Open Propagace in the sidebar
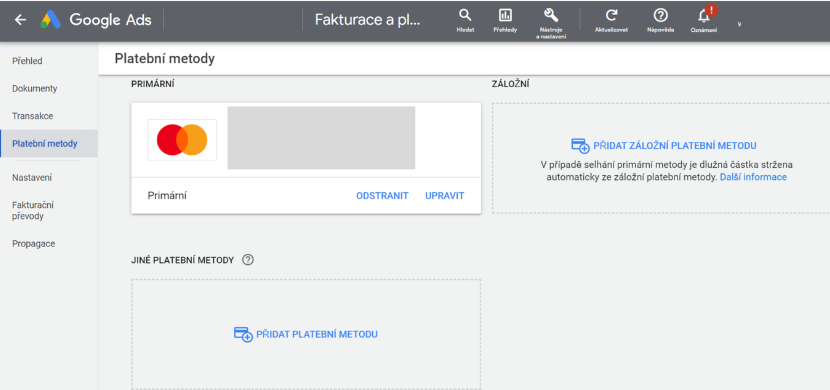830x390 pixels. pos(33,244)
